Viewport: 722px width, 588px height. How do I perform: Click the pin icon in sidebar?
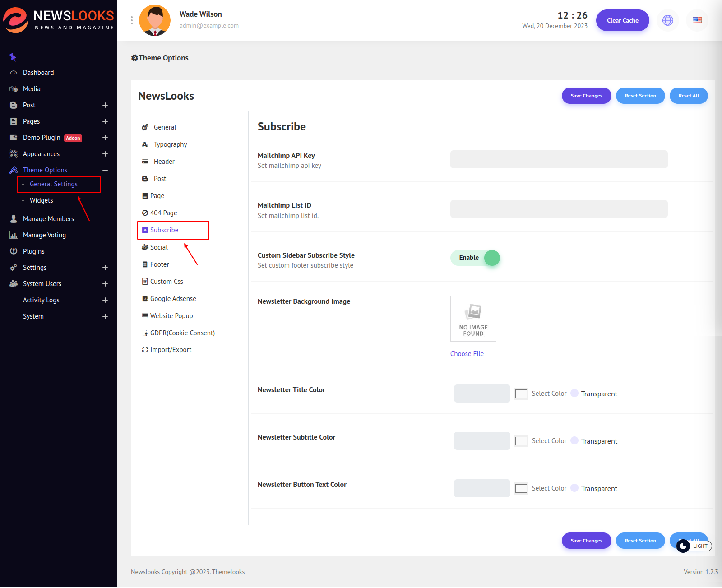tap(13, 57)
